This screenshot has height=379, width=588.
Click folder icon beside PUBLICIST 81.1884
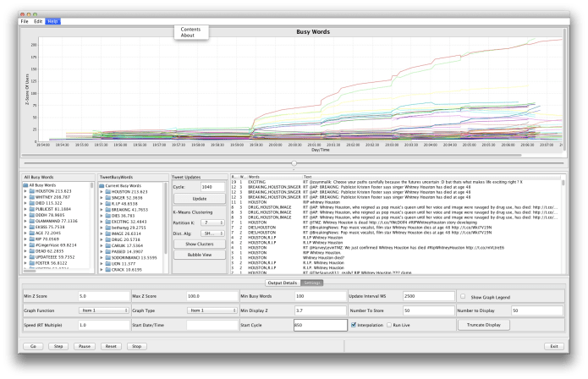32,209
